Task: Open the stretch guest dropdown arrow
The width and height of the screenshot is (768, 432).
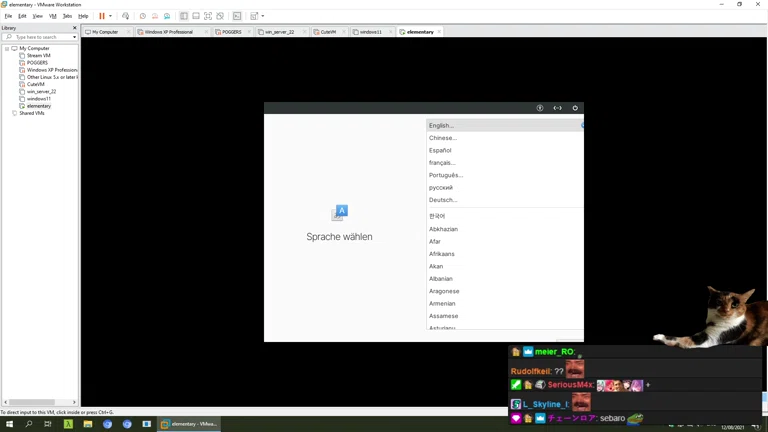Action: click(263, 16)
